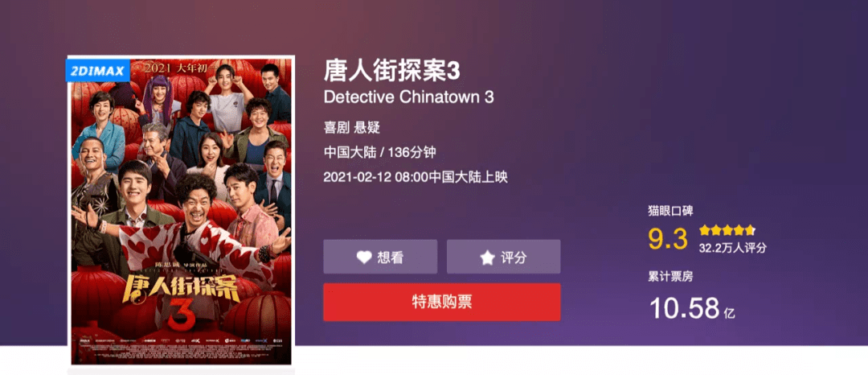Click the 10.58亿 box office figure

click(692, 308)
